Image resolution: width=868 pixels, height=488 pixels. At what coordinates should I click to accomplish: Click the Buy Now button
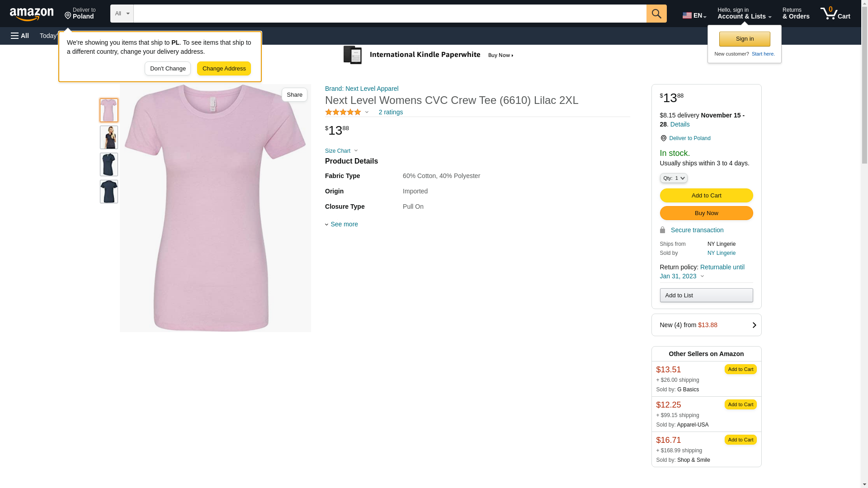point(706,213)
